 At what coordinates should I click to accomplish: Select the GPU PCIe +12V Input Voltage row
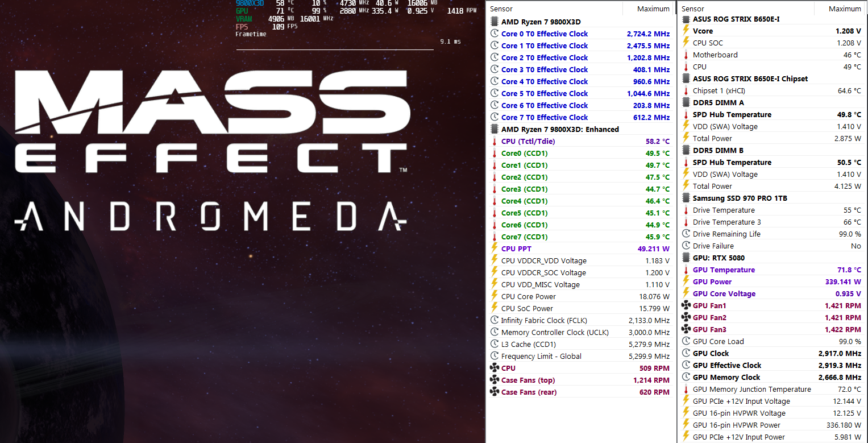pyautogui.click(x=771, y=401)
